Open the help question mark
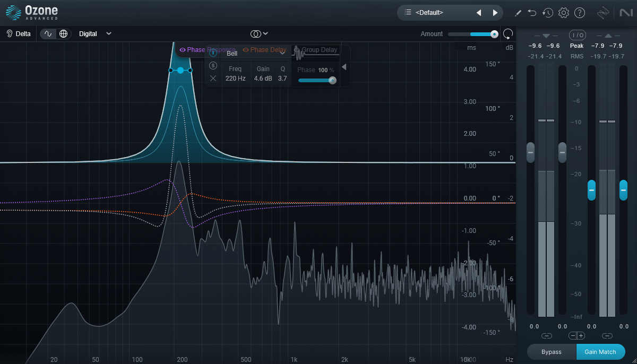This screenshot has width=637, height=364. (x=580, y=13)
